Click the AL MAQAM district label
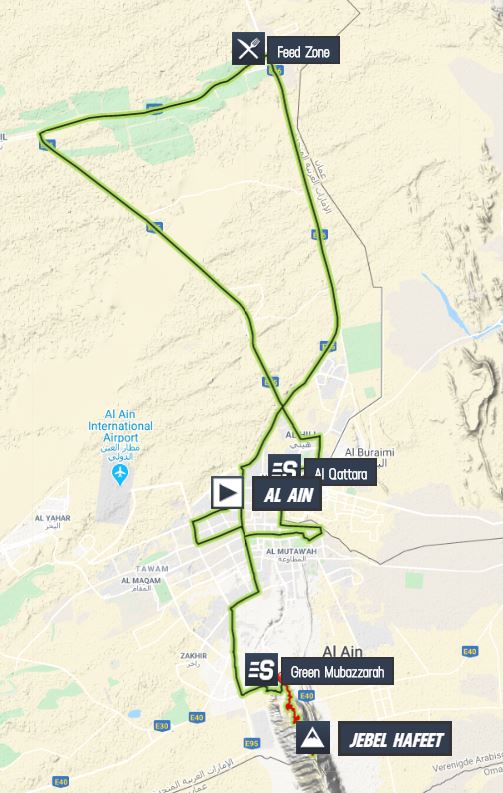The height and width of the screenshot is (793, 503). tap(141, 581)
